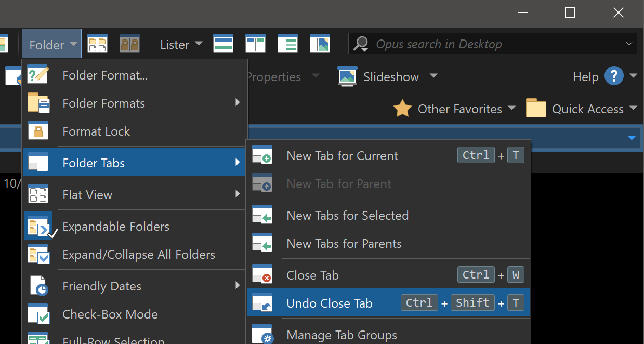Choose New Tabs for Parents

(388, 243)
